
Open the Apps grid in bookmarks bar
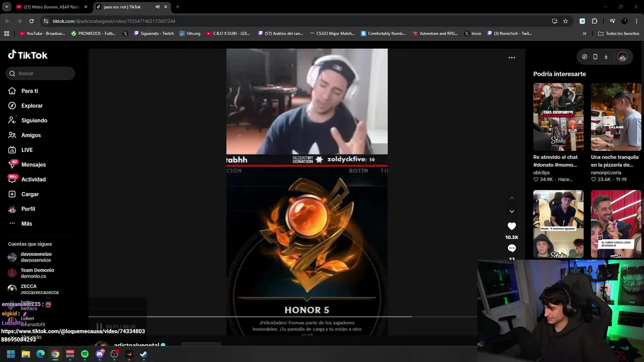pos(7,34)
